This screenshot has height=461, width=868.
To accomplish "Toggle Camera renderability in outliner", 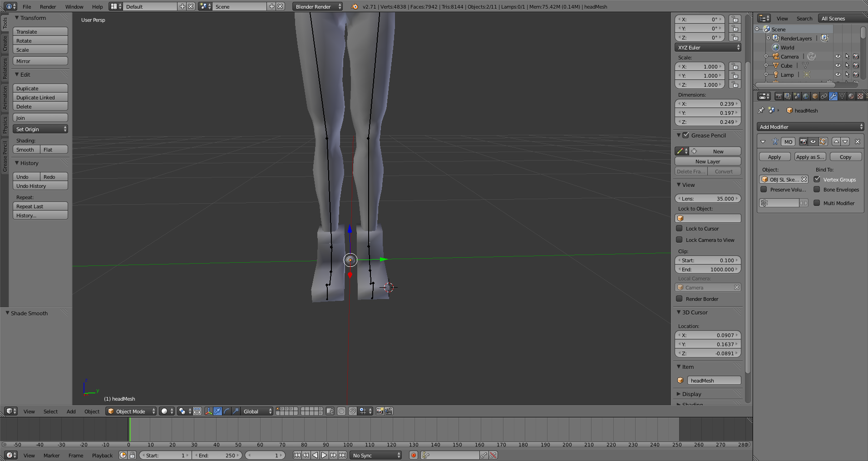I will 856,57.
